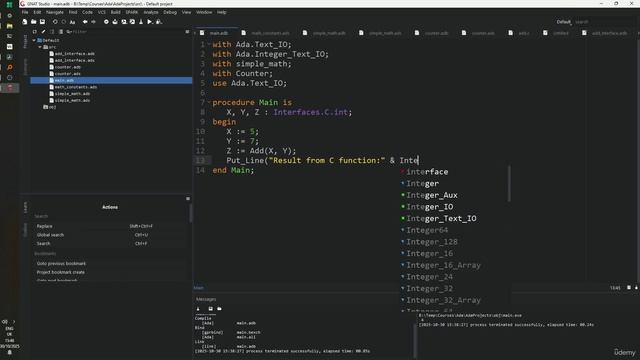Screen dimensions: 640x360
Task: Click the load file icon in the Messages toolbar
Action: click(220, 309)
